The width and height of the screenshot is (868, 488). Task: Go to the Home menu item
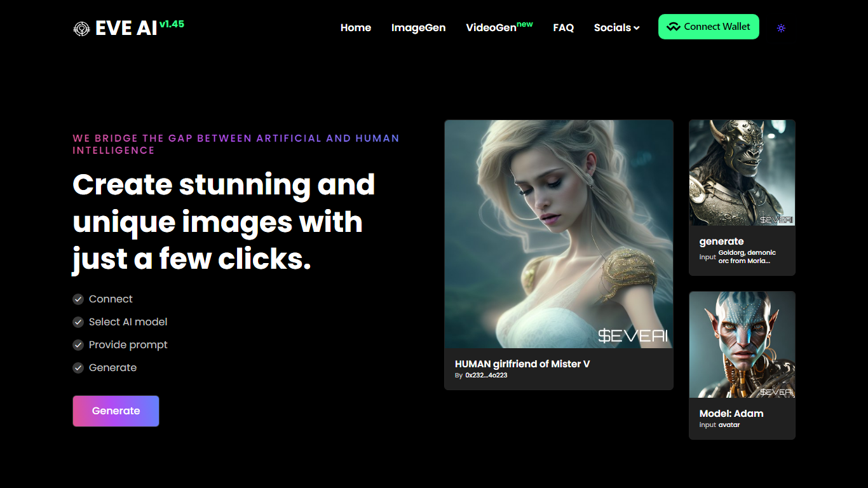[x=356, y=28]
